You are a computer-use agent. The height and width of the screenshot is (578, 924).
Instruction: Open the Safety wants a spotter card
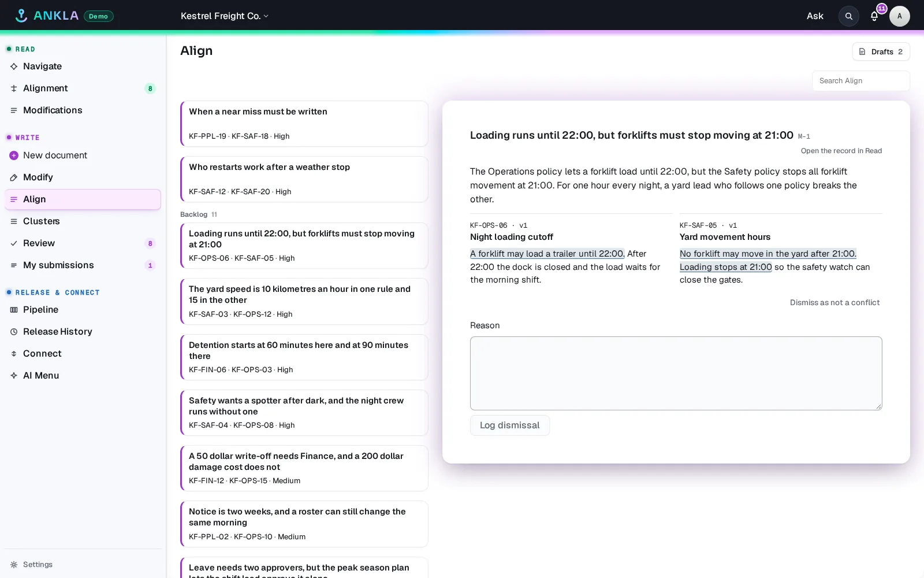tap(304, 413)
